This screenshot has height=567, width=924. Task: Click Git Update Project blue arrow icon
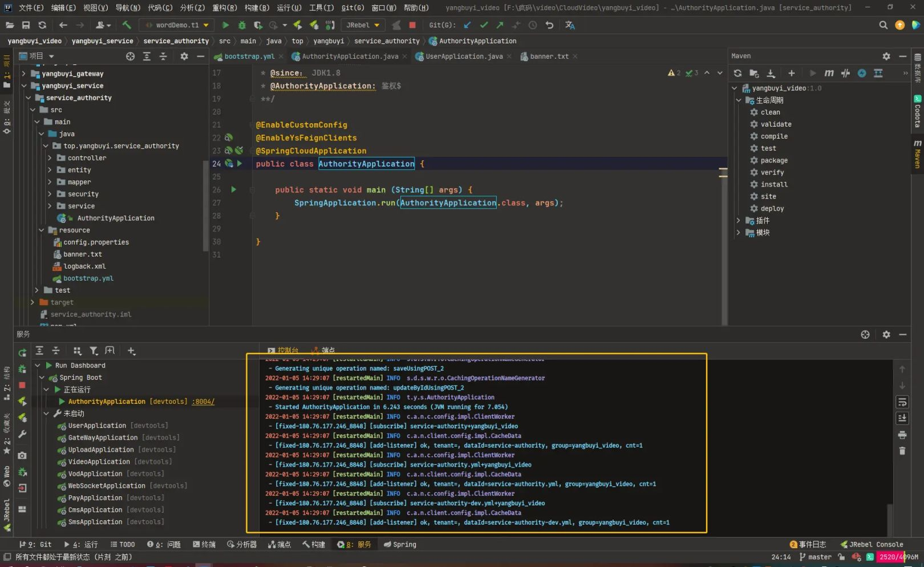tap(468, 25)
